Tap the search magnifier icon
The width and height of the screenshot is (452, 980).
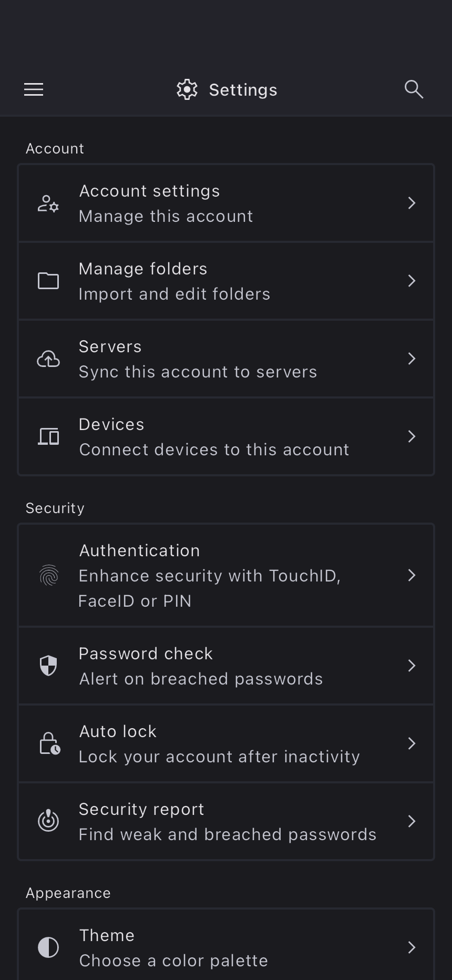click(x=414, y=89)
